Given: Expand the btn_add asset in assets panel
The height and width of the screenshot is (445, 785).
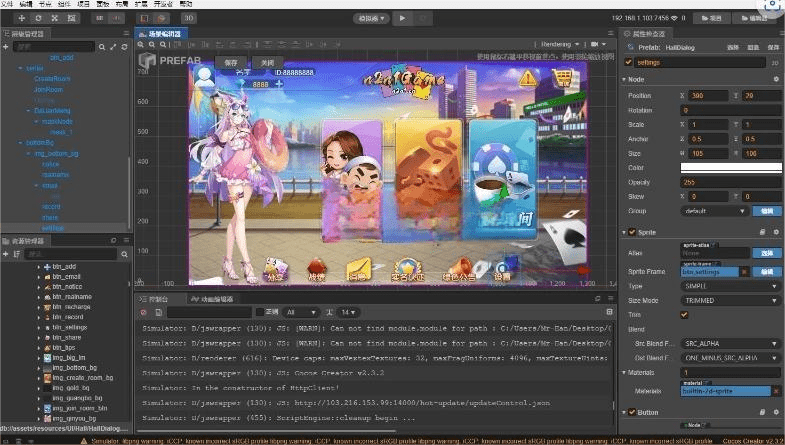Looking at the screenshot, I should (39, 267).
